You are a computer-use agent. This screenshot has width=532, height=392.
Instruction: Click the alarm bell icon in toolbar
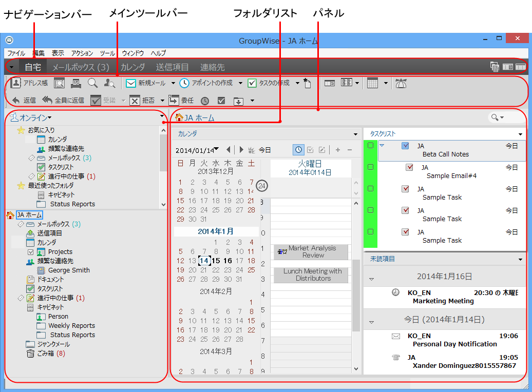coord(401,83)
